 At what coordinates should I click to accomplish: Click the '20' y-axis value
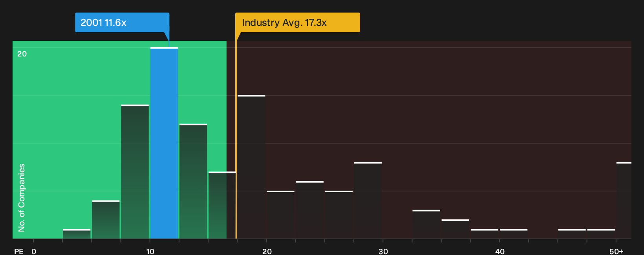(x=22, y=54)
